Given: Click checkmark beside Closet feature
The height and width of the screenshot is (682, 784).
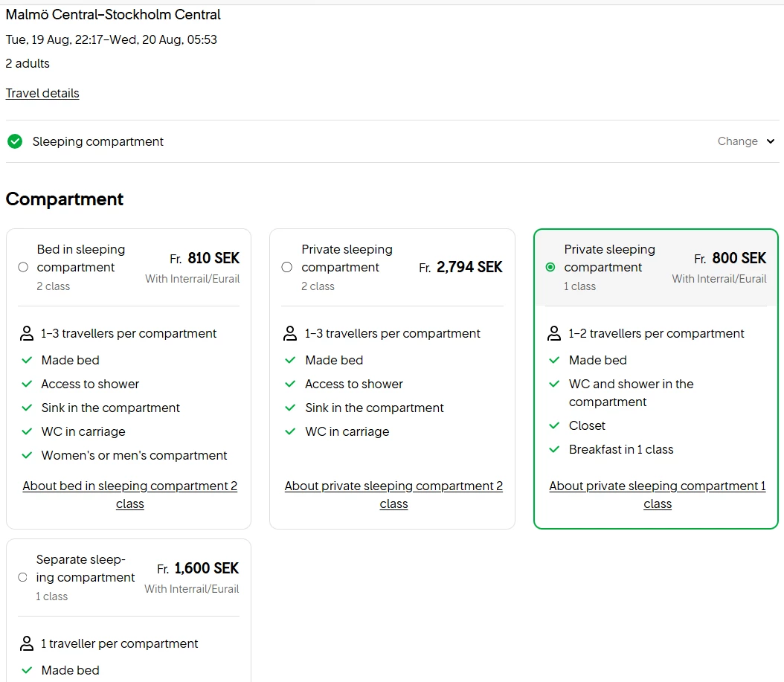Looking at the screenshot, I should tap(554, 425).
